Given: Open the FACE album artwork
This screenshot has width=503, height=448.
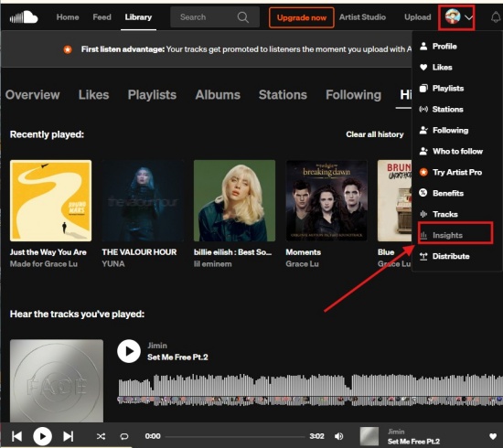Looking at the screenshot, I should (x=57, y=380).
